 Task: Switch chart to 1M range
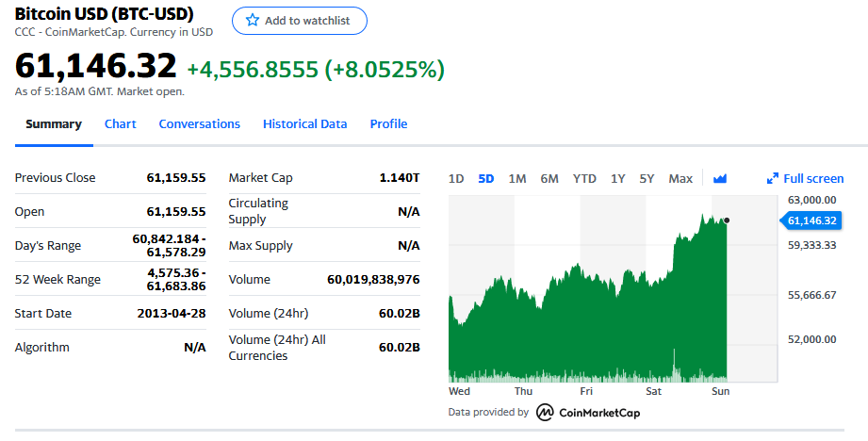point(517,179)
